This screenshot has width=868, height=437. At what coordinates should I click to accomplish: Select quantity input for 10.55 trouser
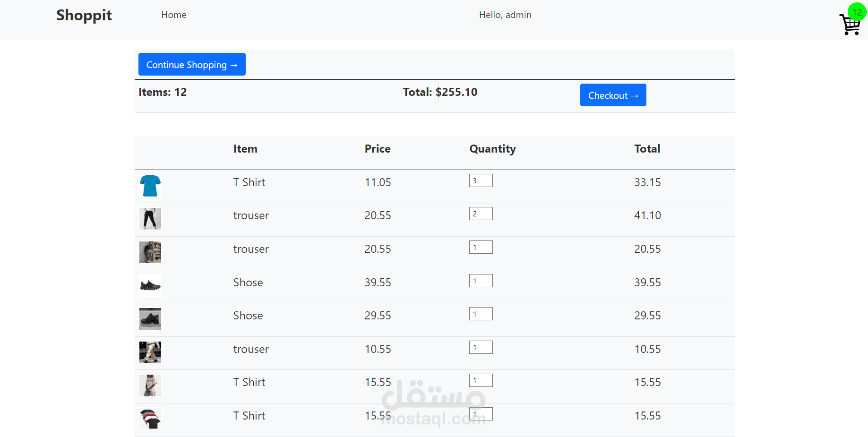[x=481, y=347]
